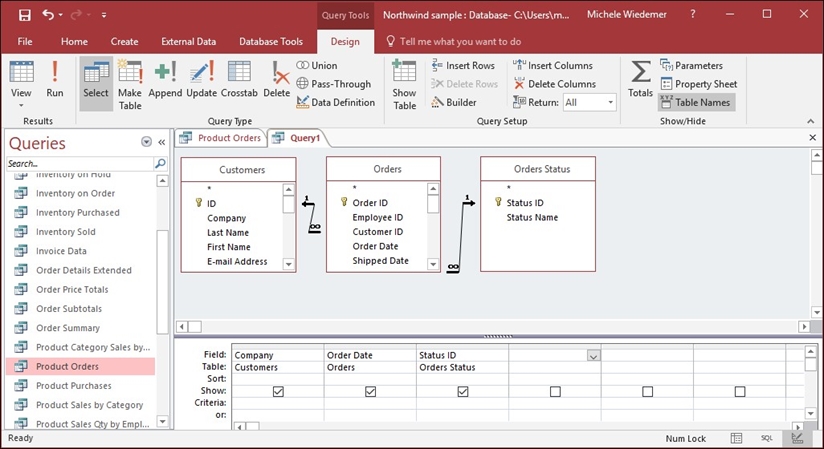Click the Save icon in title bar
The width and height of the screenshot is (824, 449).
pos(24,15)
